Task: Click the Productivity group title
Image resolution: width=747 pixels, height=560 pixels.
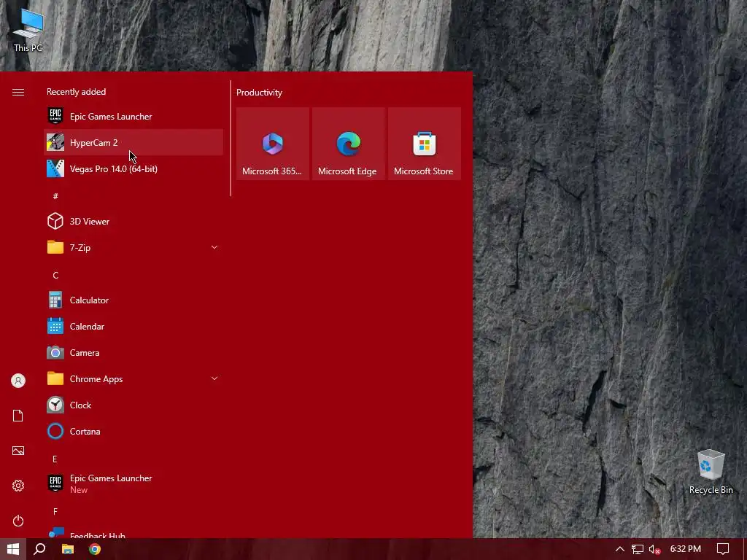Action: click(259, 93)
